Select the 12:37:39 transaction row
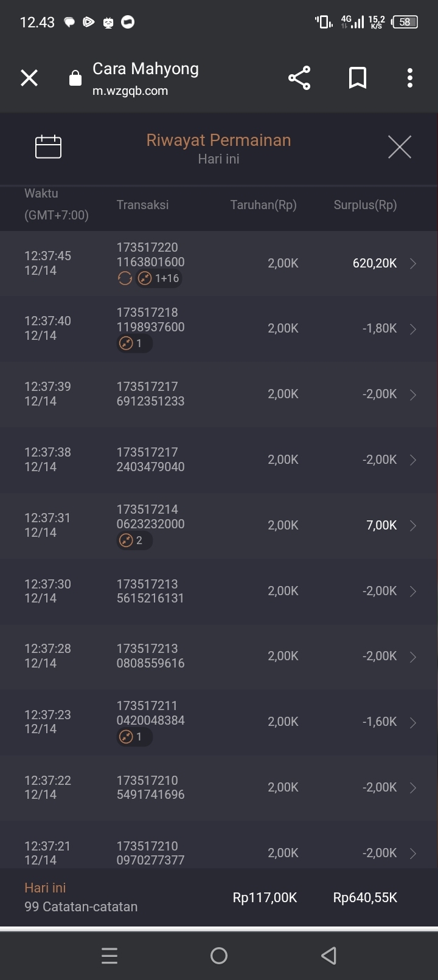 click(219, 394)
